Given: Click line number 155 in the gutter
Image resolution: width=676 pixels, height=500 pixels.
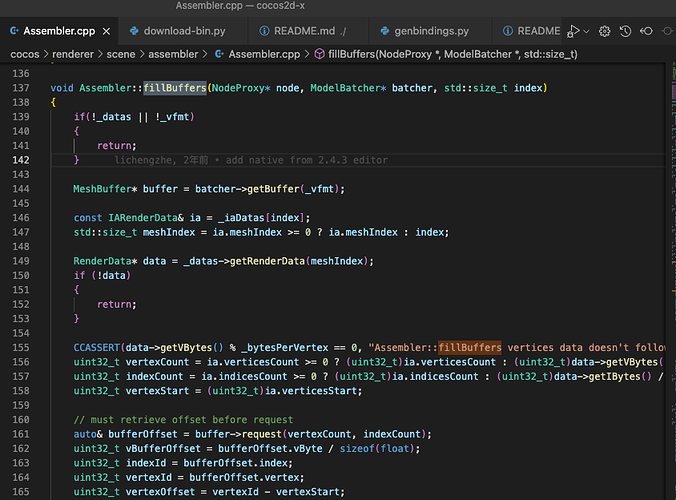Looking at the screenshot, I should (x=21, y=348).
